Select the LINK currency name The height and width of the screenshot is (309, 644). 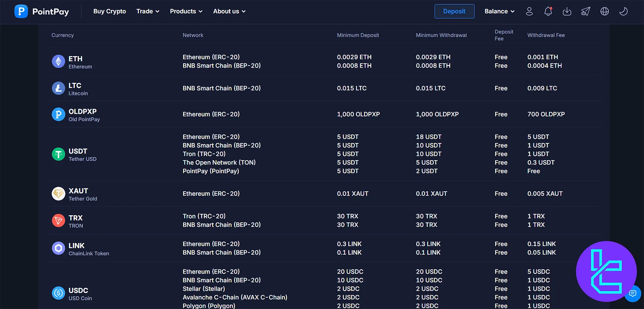pyautogui.click(x=77, y=246)
